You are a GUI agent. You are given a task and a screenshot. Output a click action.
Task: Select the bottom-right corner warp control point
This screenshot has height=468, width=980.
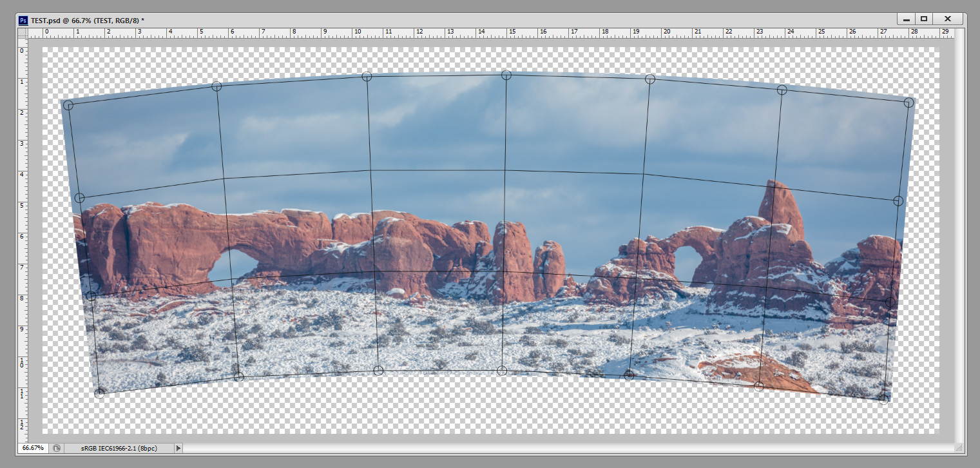click(883, 399)
